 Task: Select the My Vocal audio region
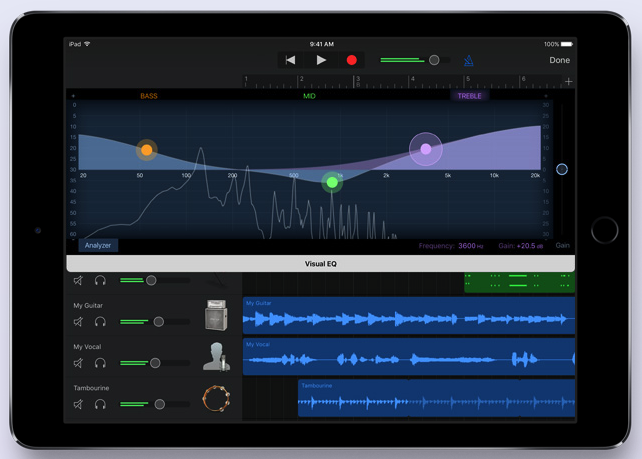(x=409, y=357)
